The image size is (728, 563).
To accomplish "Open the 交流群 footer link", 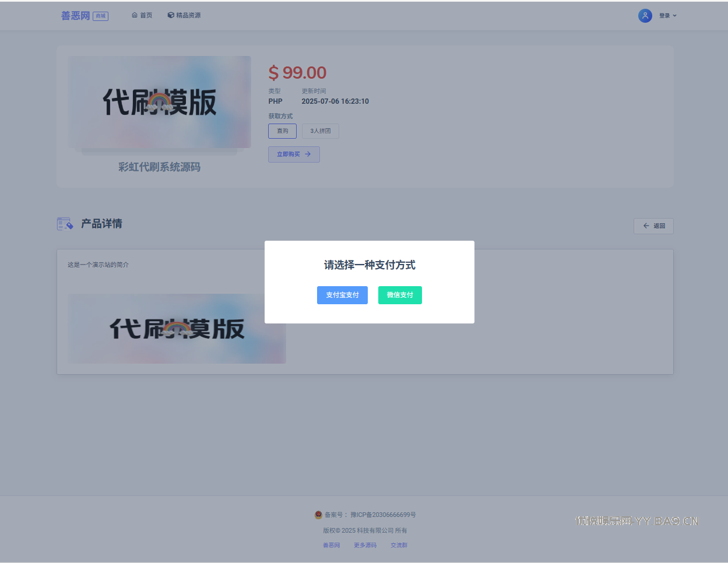I will pos(399,546).
